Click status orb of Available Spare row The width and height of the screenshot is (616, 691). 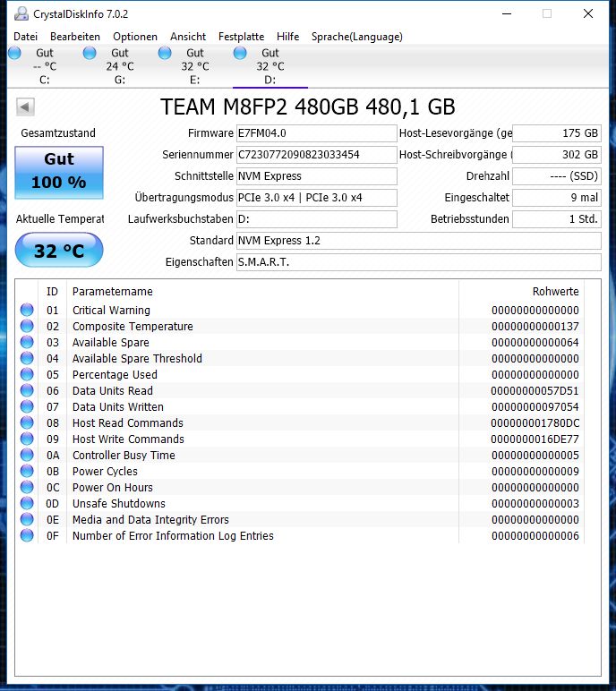pyautogui.click(x=27, y=342)
